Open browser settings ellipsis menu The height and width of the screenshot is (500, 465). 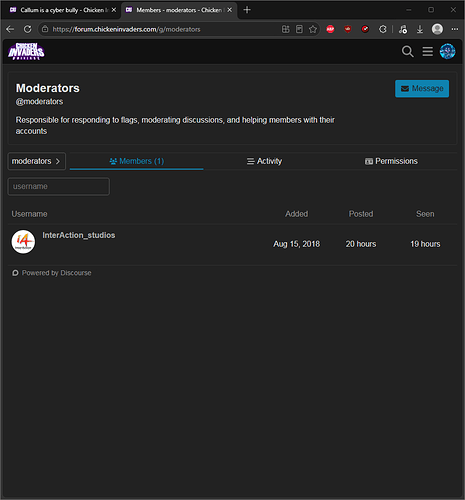(455, 29)
